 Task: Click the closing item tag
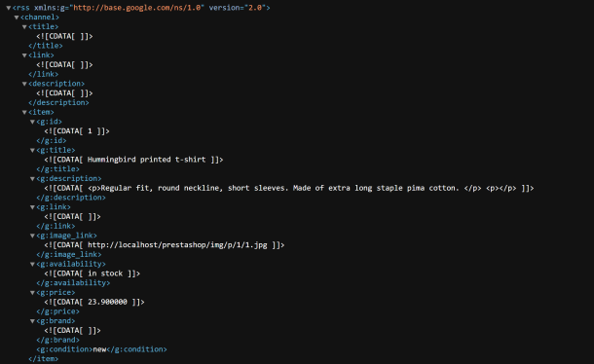43,359
